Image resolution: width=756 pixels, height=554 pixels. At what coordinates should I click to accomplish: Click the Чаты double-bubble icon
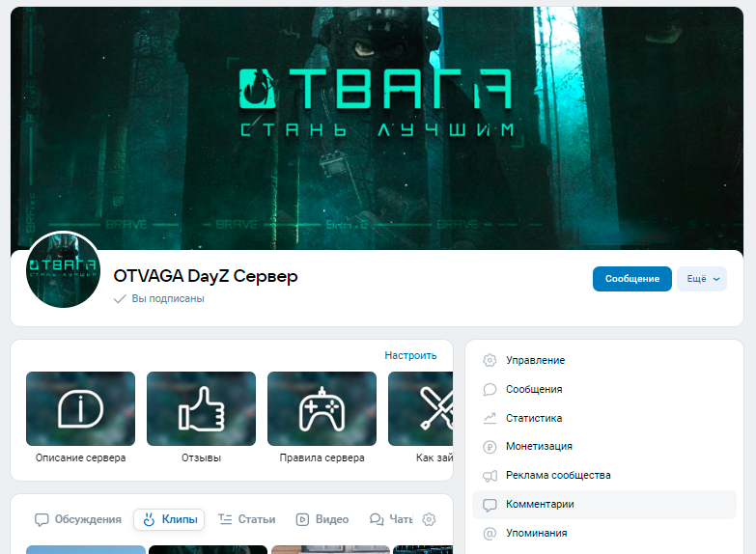[x=377, y=519]
